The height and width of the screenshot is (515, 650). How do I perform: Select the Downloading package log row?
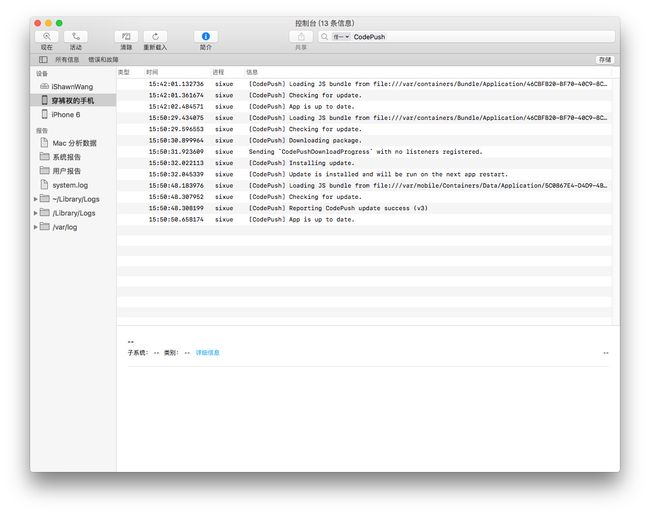pos(364,141)
